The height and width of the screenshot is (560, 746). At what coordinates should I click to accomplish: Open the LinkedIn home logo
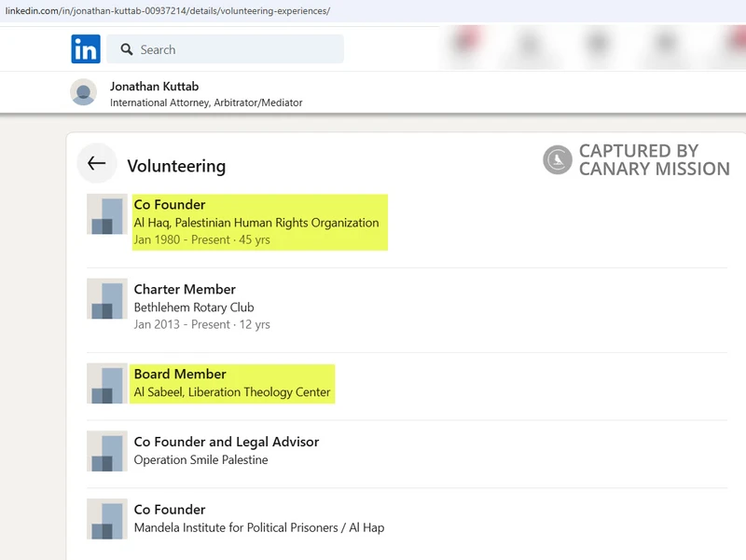[86, 49]
